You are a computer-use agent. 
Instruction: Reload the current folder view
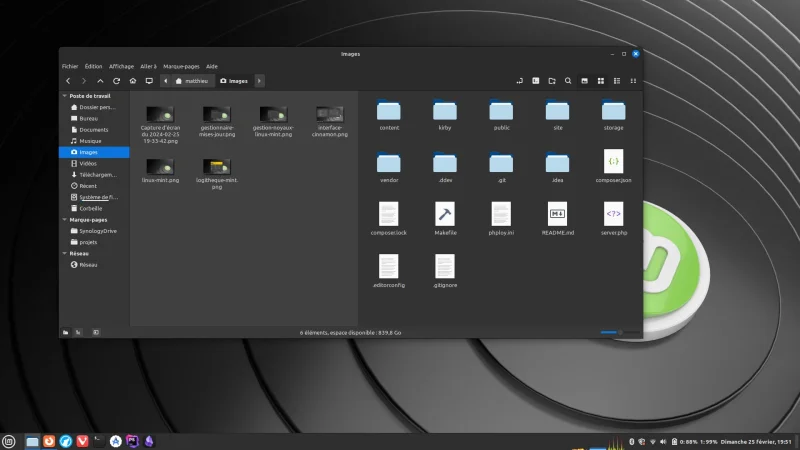[116, 81]
